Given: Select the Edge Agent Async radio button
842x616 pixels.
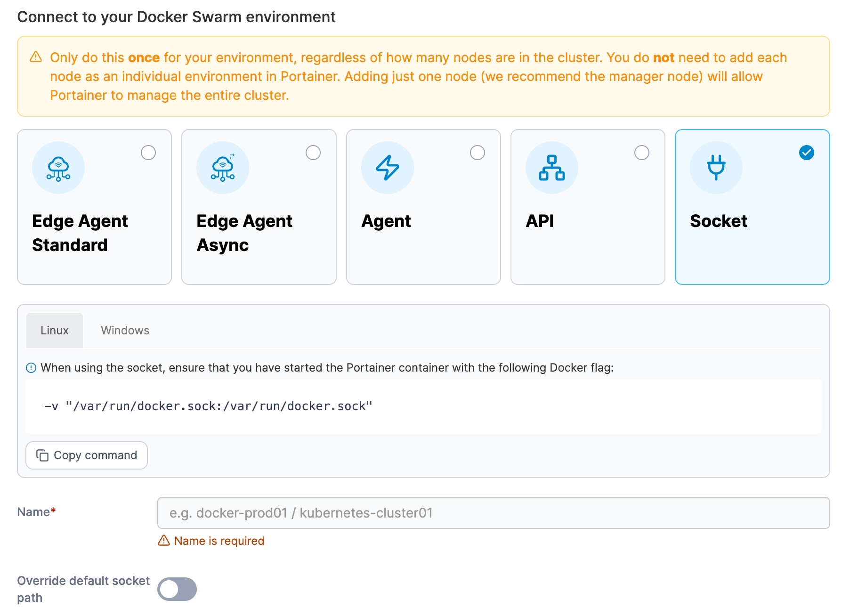Looking at the screenshot, I should coord(313,153).
